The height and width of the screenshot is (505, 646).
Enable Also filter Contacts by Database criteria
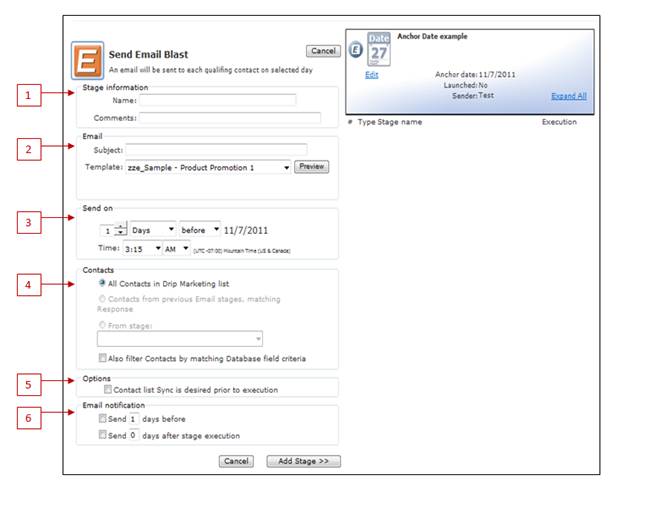pyautogui.click(x=103, y=358)
